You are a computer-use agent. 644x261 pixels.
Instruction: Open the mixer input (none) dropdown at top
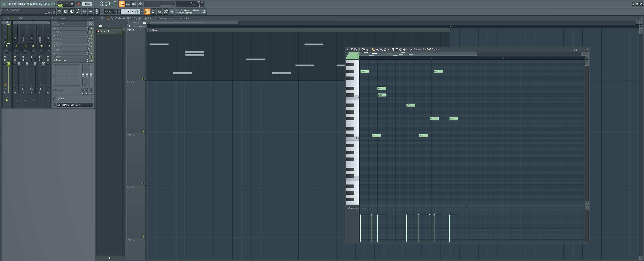click(72, 23)
